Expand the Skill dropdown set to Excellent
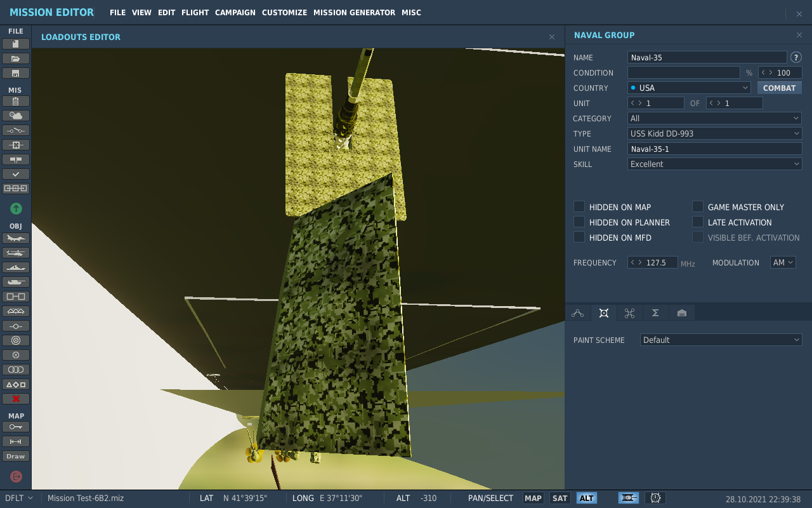The height and width of the screenshot is (508, 812). (715, 164)
